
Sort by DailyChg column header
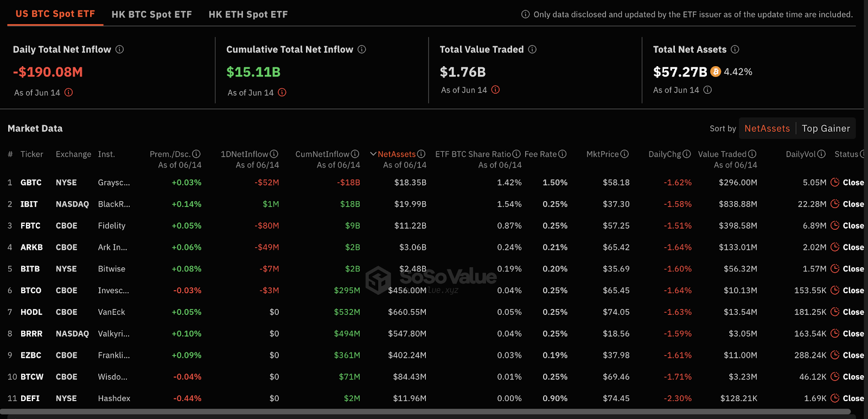[x=665, y=154]
